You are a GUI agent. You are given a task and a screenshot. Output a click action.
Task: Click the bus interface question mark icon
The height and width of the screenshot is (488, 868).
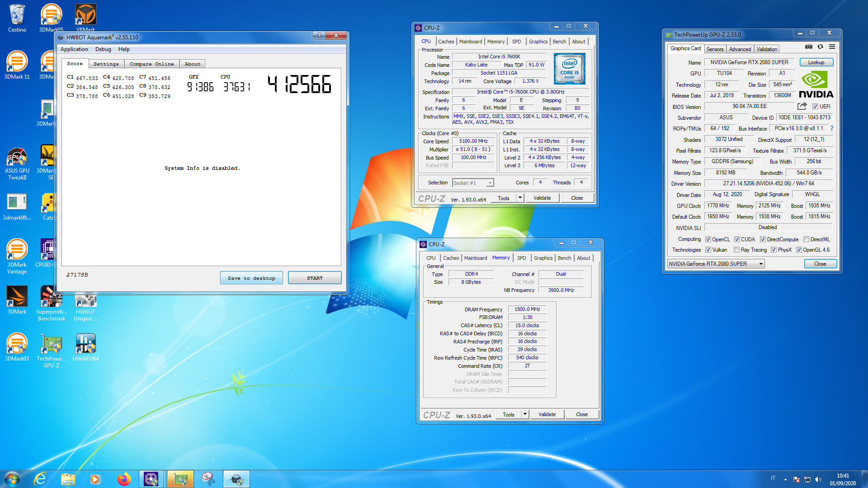[831, 128]
